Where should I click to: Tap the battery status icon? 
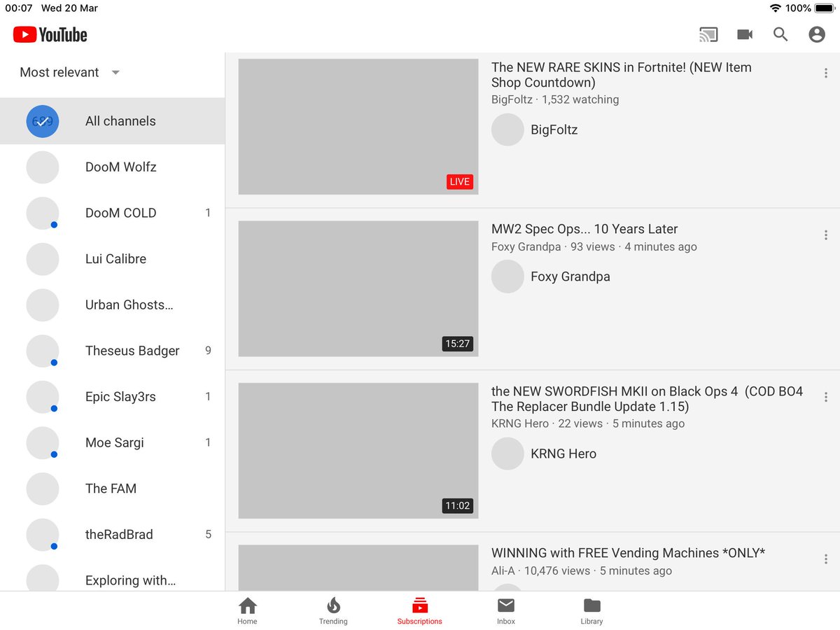824,8
